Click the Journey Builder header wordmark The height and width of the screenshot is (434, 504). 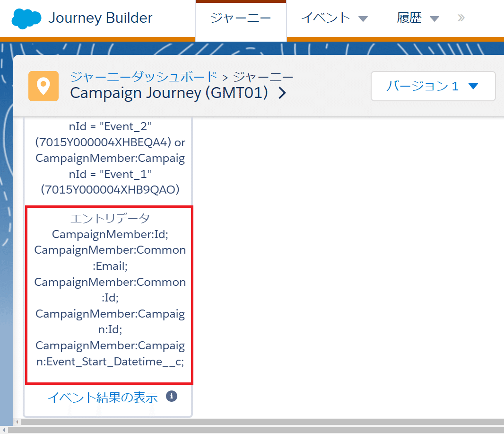(100, 18)
